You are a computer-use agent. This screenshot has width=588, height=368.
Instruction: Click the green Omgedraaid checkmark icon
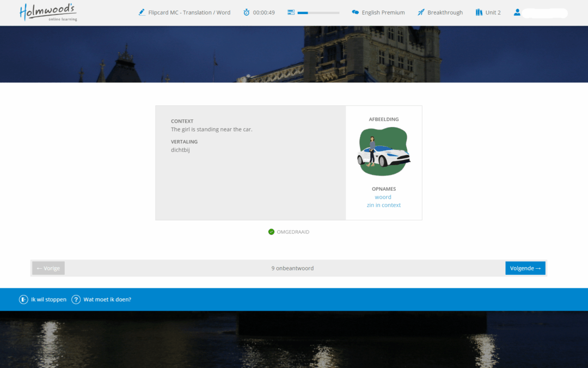pos(271,232)
